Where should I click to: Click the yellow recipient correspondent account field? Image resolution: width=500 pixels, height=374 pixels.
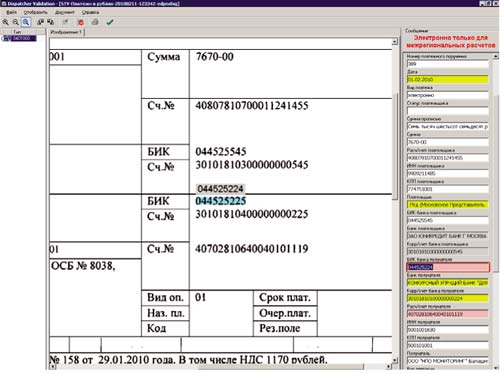pos(447,298)
